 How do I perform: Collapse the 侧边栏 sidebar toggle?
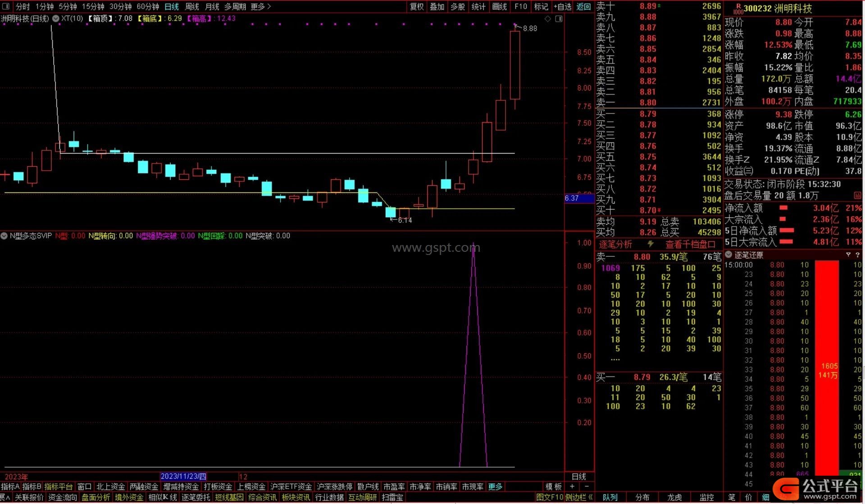(x=579, y=498)
